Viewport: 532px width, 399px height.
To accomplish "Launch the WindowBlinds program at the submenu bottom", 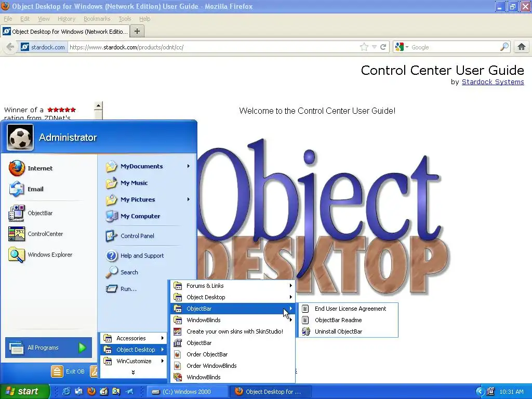I will tap(233, 377).
